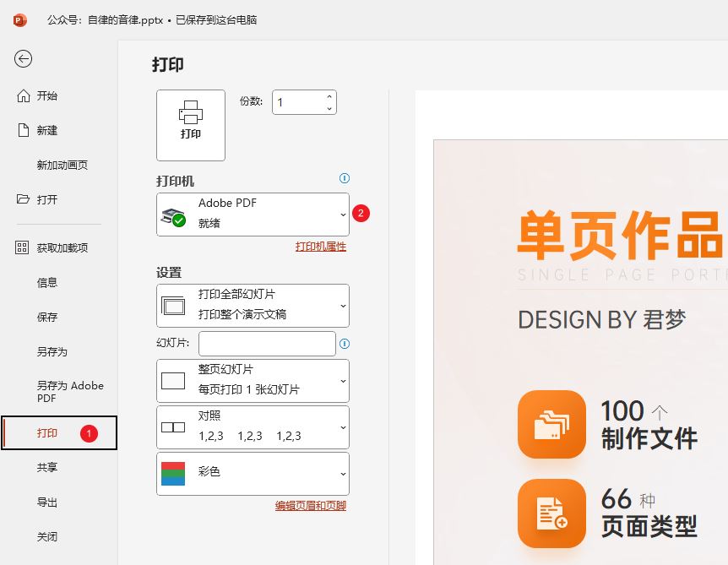
Task: Select 另存为 Adobe PDF in sidebar
Action: (70, 391)
